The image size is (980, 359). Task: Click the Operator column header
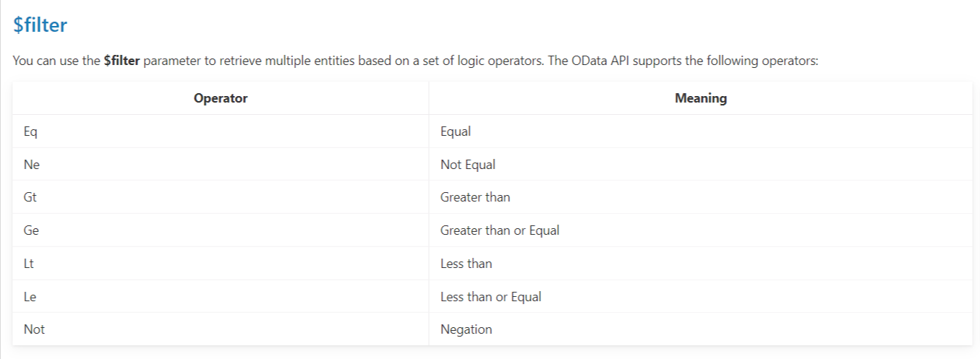[x=221, y=98]
